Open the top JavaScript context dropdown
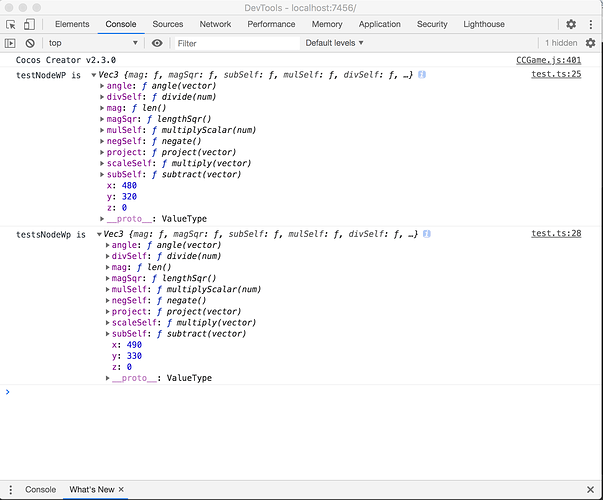 pos(93,43)
